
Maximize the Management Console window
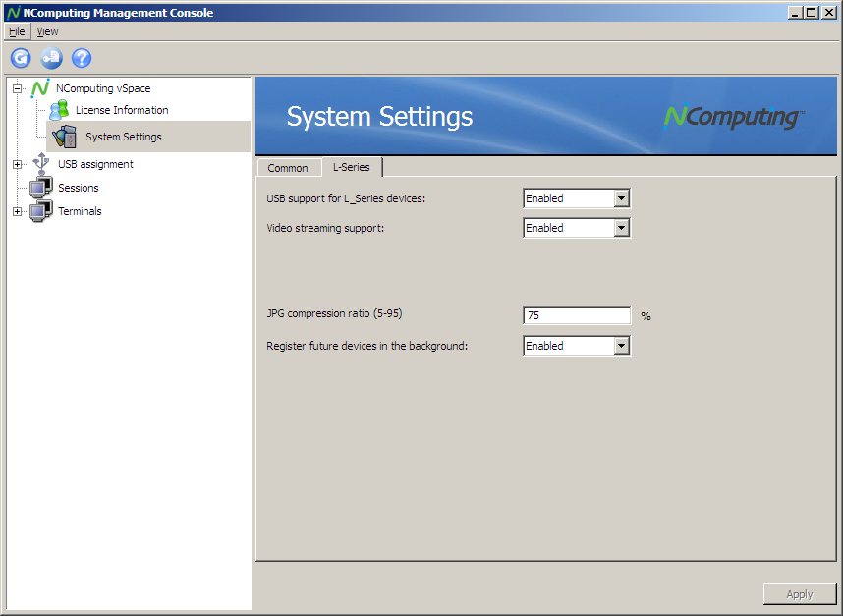click(x=812, y=13)
